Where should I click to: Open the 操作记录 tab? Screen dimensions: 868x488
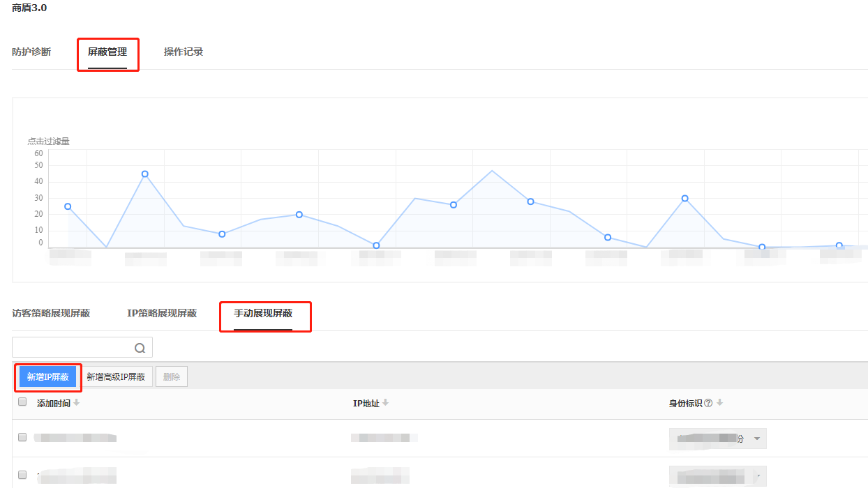point(184,52)
